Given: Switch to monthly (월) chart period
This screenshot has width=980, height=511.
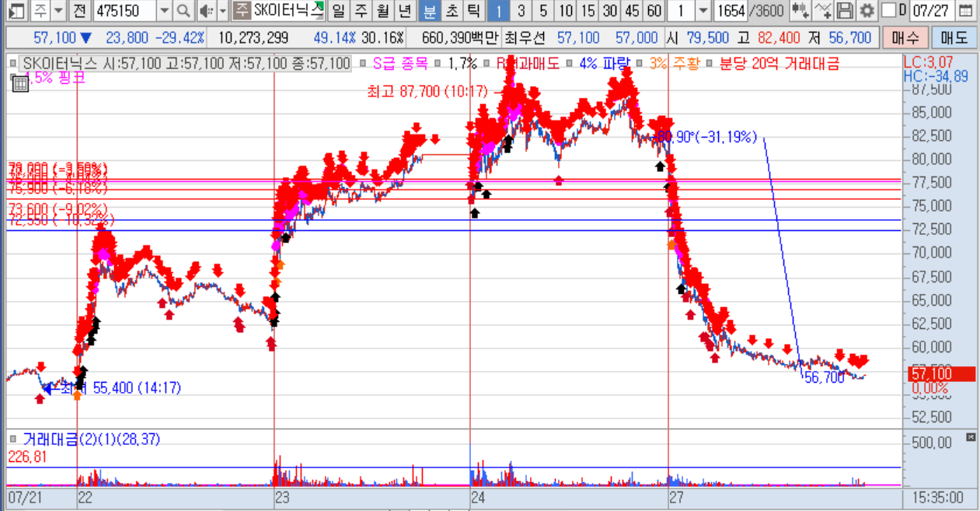Looking at the screenshot, I should tap(382, 11).
